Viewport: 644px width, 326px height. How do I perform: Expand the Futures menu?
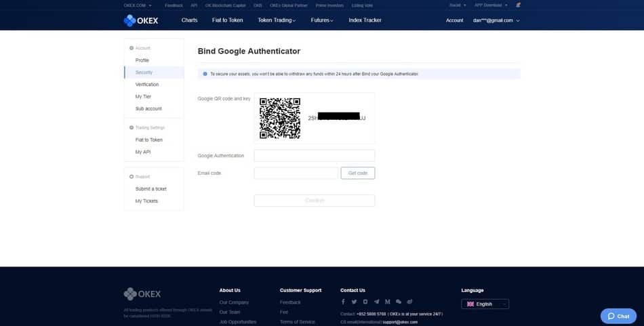coord(322,20)
